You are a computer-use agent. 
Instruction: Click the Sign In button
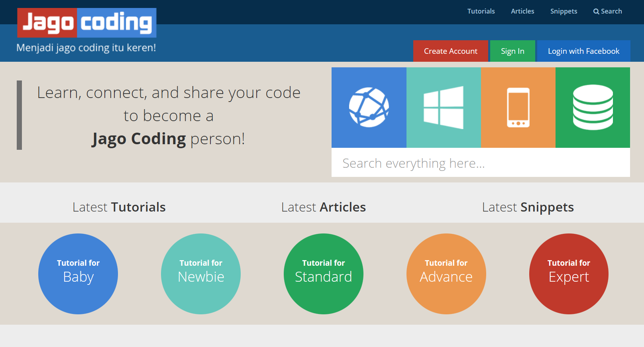click(512, 51)
